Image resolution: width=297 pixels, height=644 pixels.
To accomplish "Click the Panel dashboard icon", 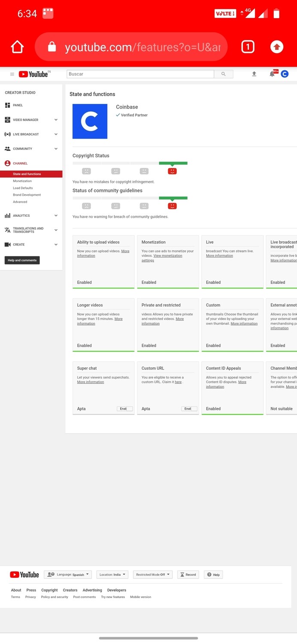I will point(7,105).
